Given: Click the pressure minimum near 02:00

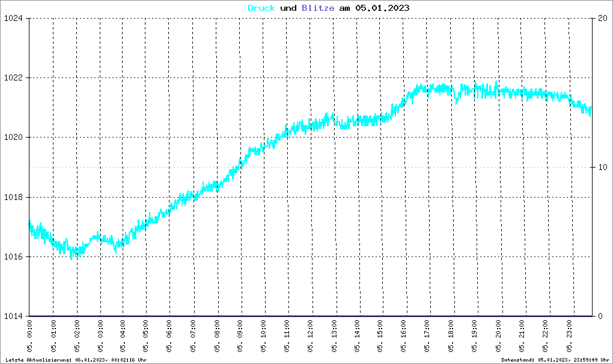Looking at the screenshot, I should coord(71,258).
